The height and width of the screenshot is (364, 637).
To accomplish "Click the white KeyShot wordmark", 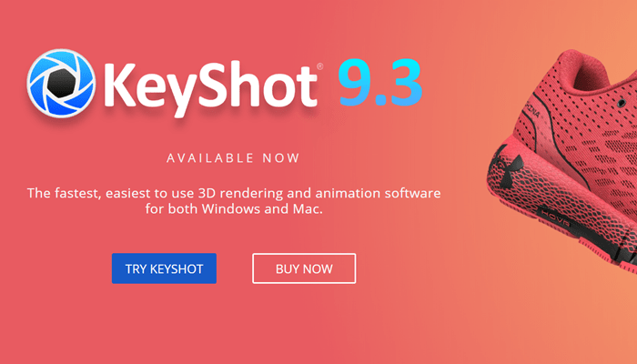I will (x=210, y=88).
